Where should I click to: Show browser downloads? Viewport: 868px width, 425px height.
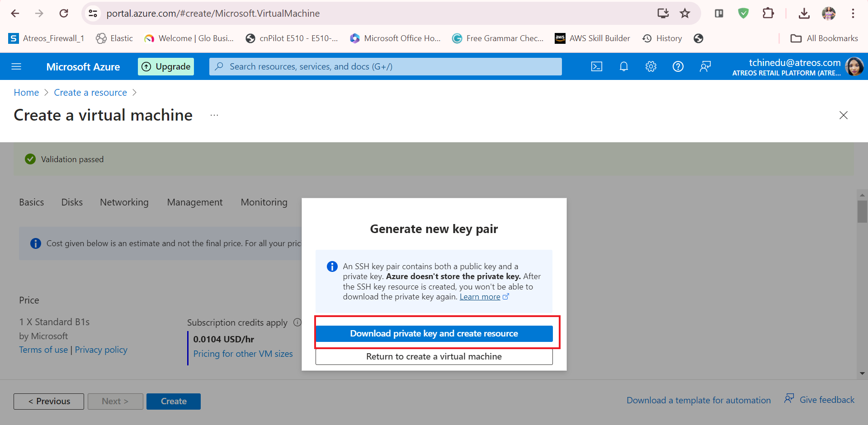804,14
